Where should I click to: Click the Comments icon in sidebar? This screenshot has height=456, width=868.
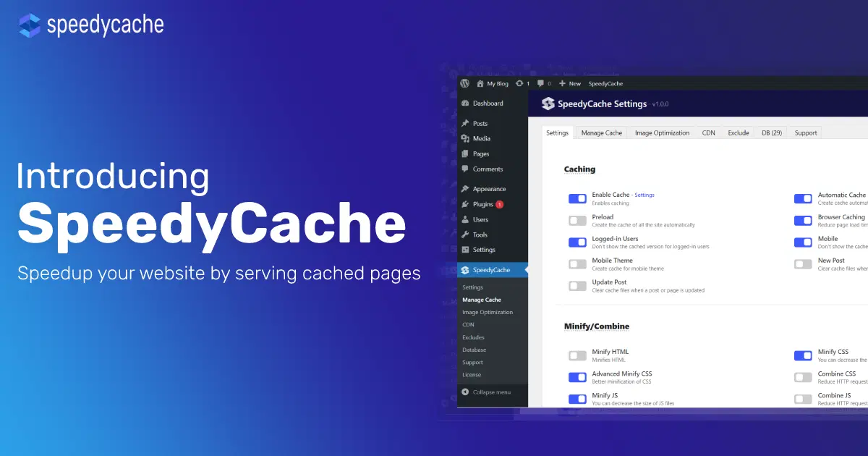pyautogui.click(x=465, y=169)
